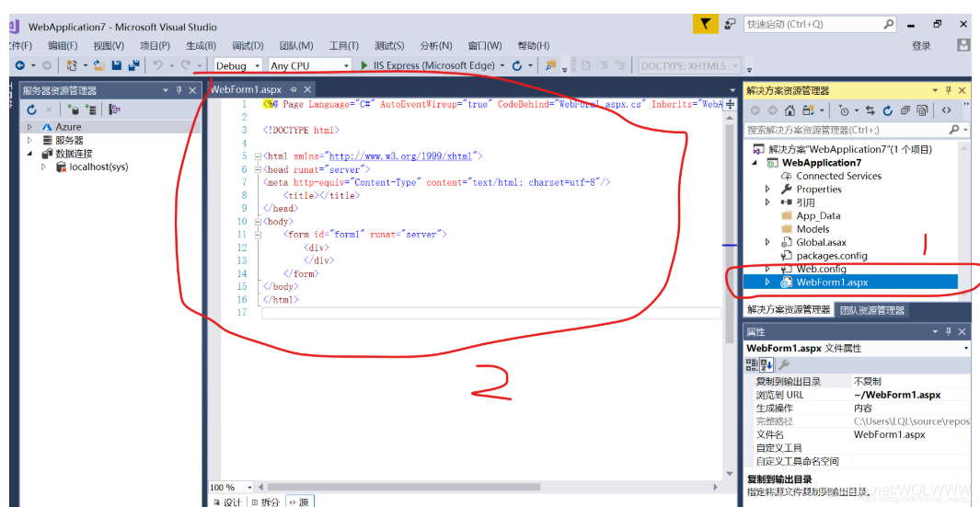This screenshot has width=980, height=507.
Task: Click the Pending Changes Filter icon in Solution Explorer
Action: tap(845, 110)
